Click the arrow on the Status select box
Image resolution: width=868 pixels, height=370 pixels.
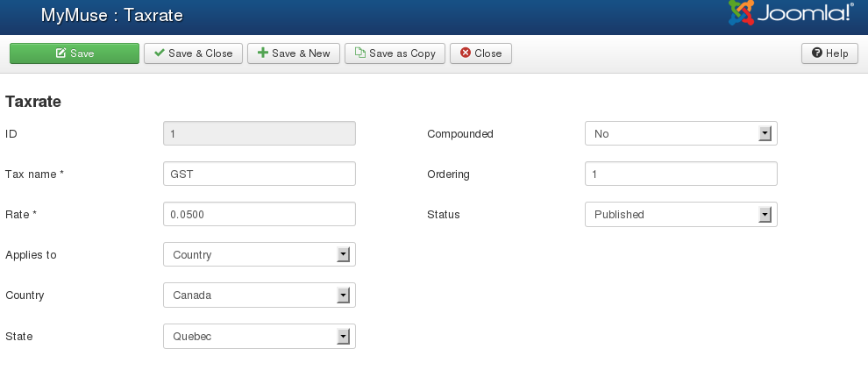click(765, 215)
